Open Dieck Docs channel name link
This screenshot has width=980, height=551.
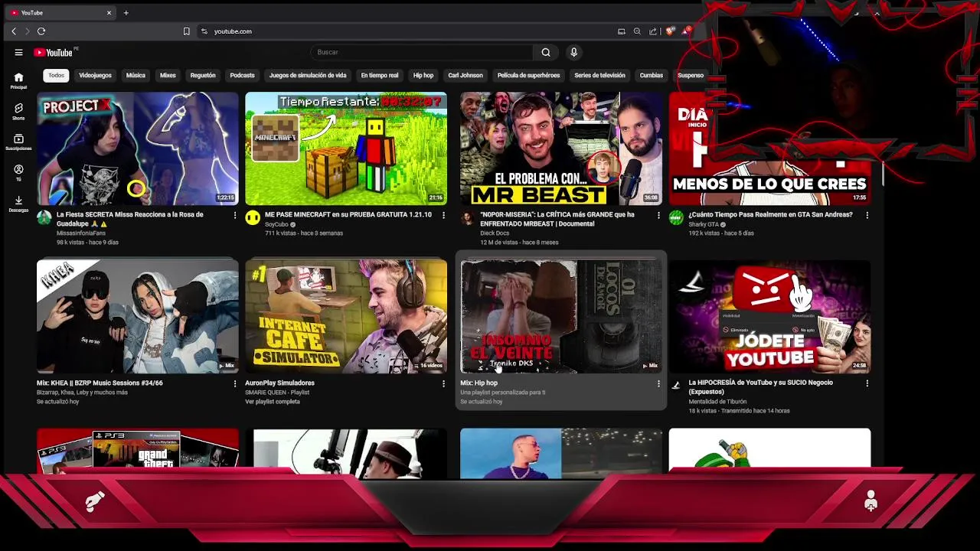coord(495,233)
